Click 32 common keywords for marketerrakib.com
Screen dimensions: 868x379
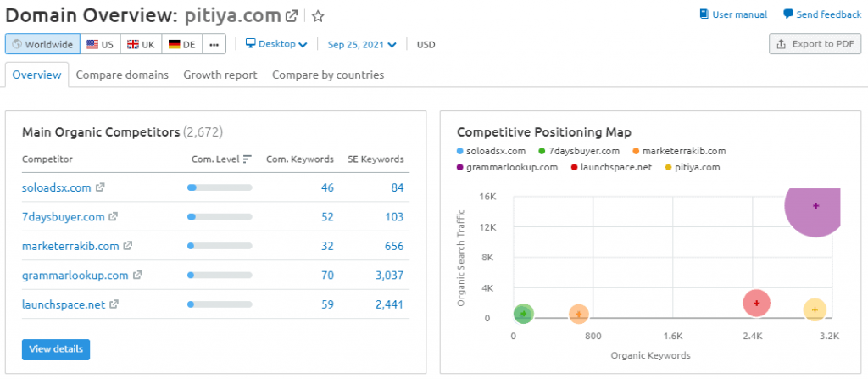[x=327, y=246]
